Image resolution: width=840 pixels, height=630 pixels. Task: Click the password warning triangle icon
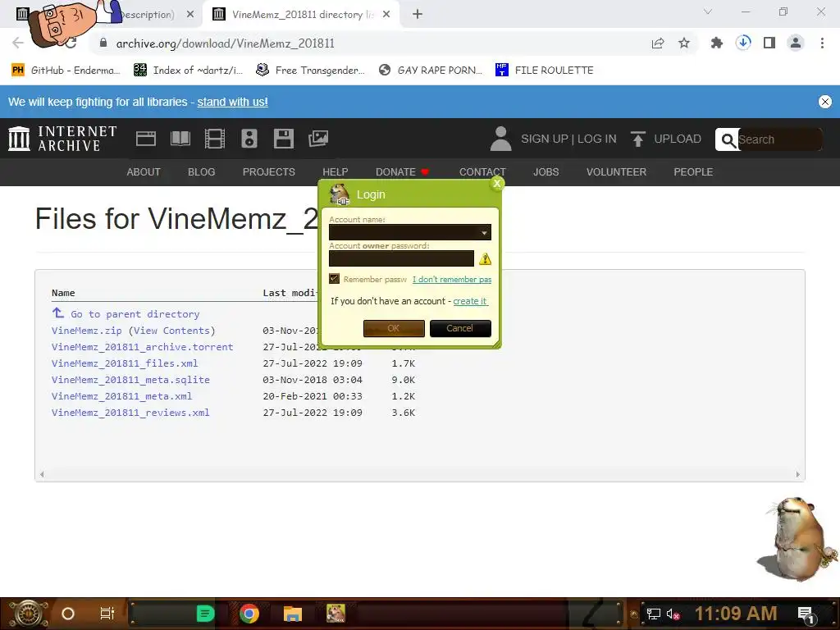tap(485, 259)
